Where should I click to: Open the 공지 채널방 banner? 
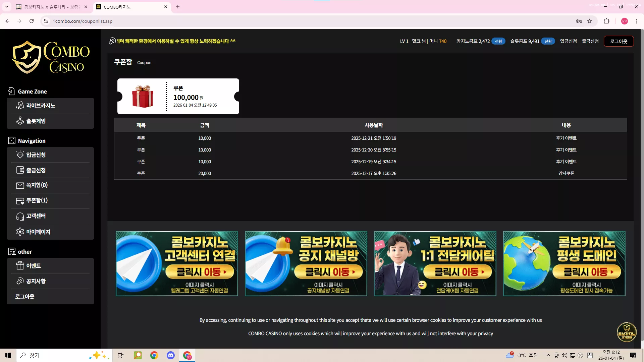306,263
